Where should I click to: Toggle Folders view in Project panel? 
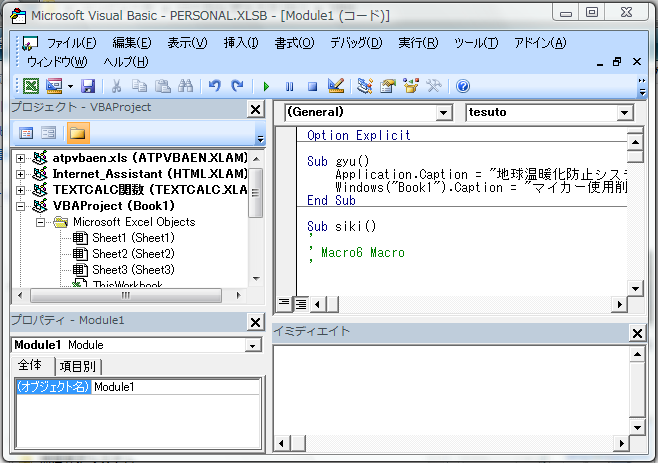coord(78,133)
